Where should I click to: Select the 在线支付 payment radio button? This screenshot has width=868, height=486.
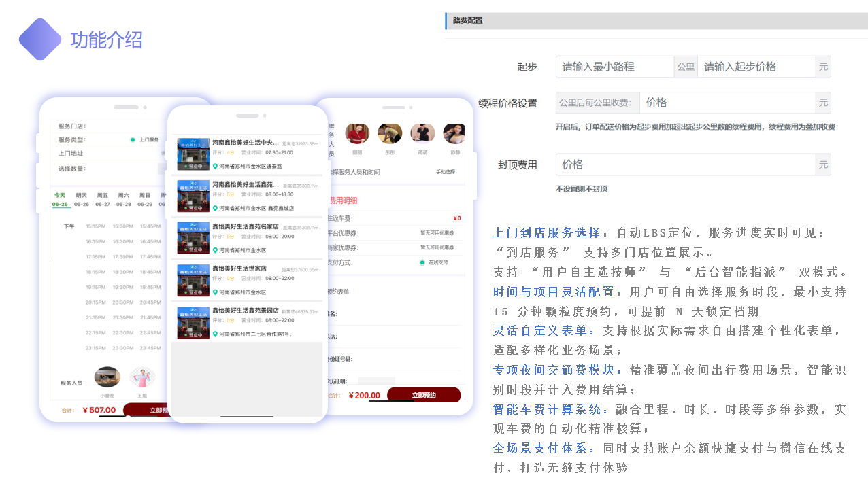coord(422,262)
